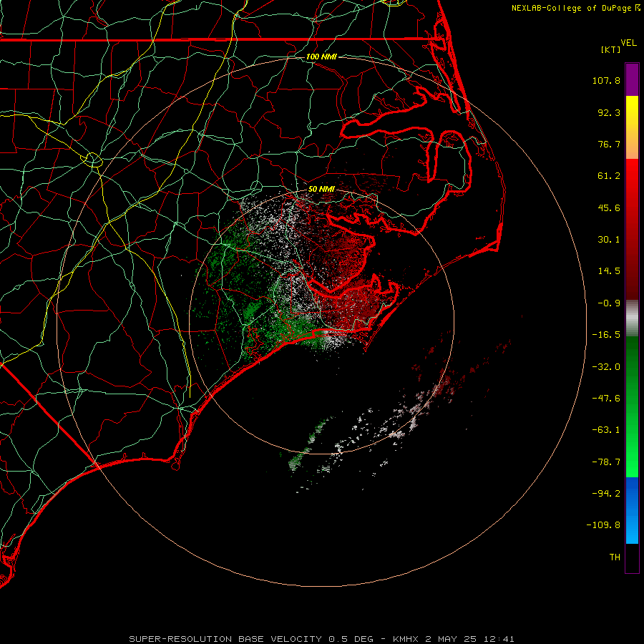
Task: Click the -94.2 legend value
Action: click(x=606, y=494)
